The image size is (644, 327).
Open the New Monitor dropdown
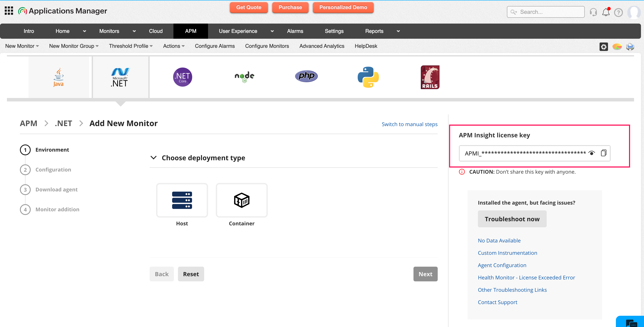point(22,46)
